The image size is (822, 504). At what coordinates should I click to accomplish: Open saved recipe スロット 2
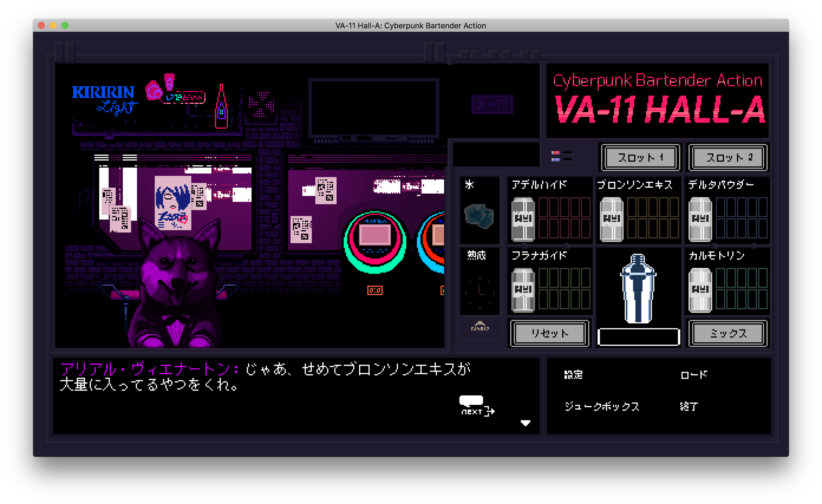728,157
